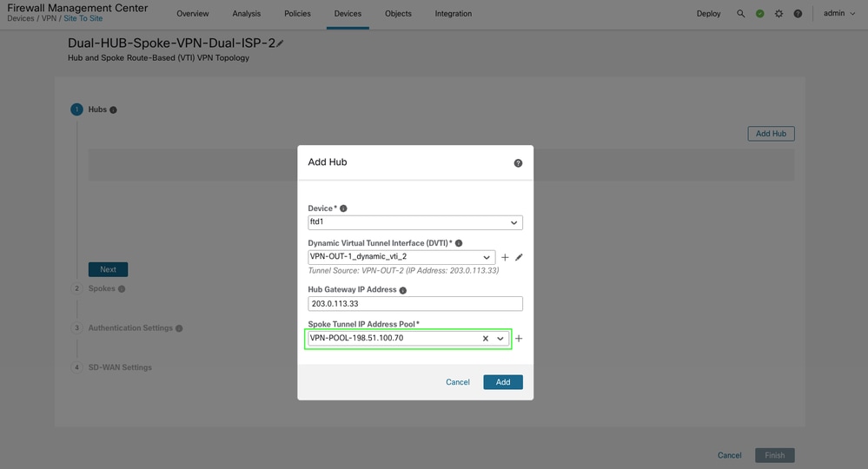This screenshot has width=868, height=469.
Task: Add a new DVTI with plus icon
Action: click(x=505, y=257)
